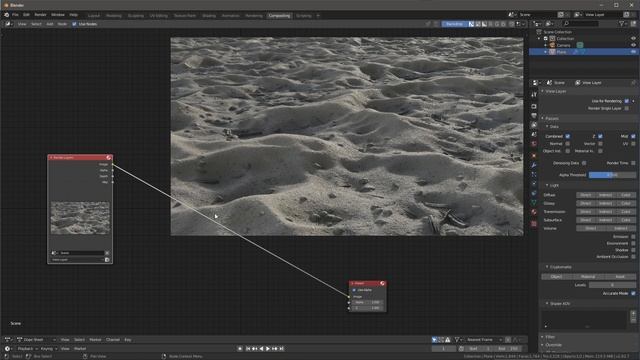
Task: Open the Particles properties tab
Action: pyautogui.click(x=534, y=175)
